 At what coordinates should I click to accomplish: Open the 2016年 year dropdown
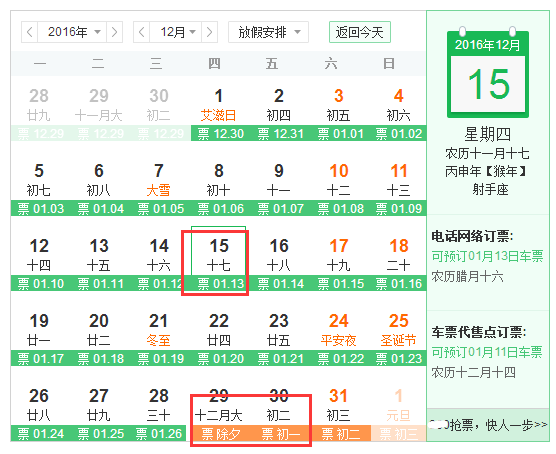tap(72, 32)
